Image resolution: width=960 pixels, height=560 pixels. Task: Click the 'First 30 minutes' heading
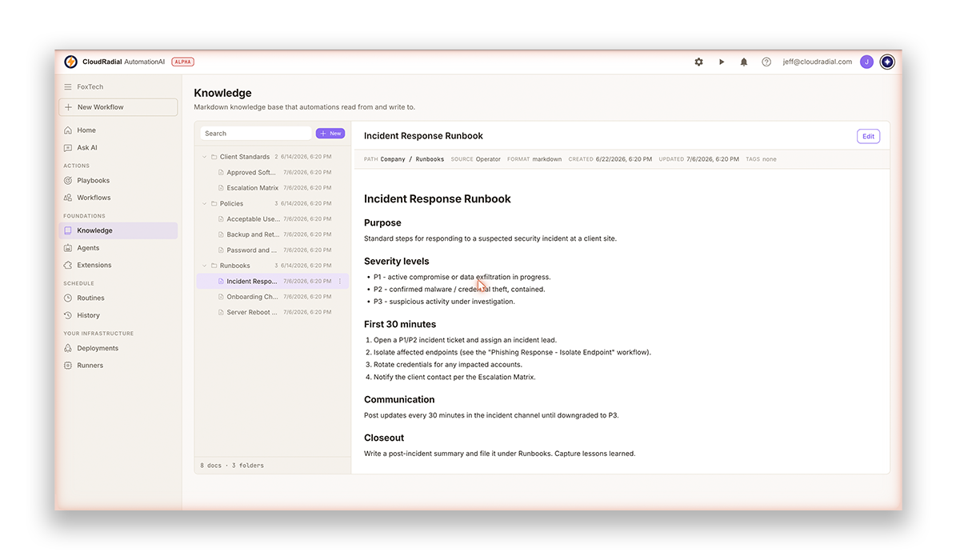tap(400, 325)
